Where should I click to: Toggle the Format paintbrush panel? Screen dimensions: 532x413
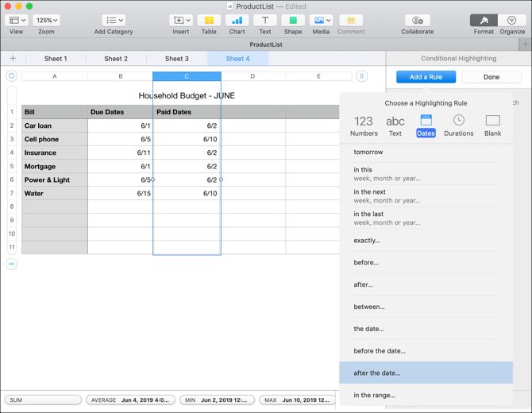(484, 21)
